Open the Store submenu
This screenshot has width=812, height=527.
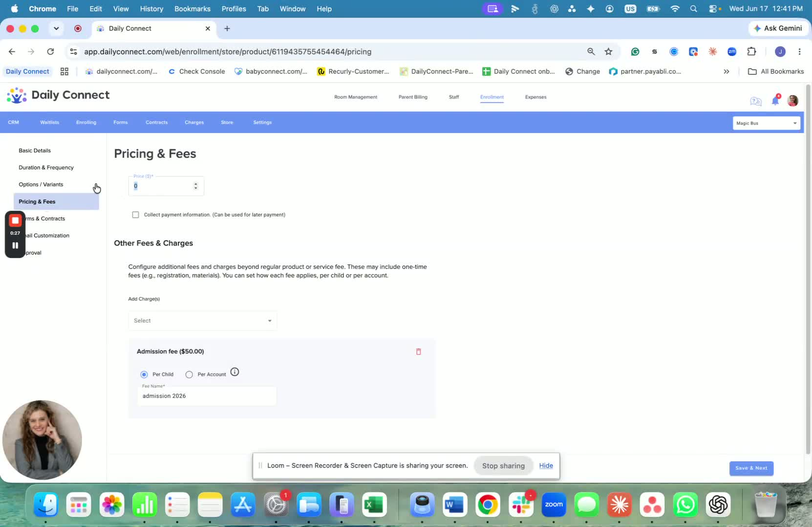point(227,122)
